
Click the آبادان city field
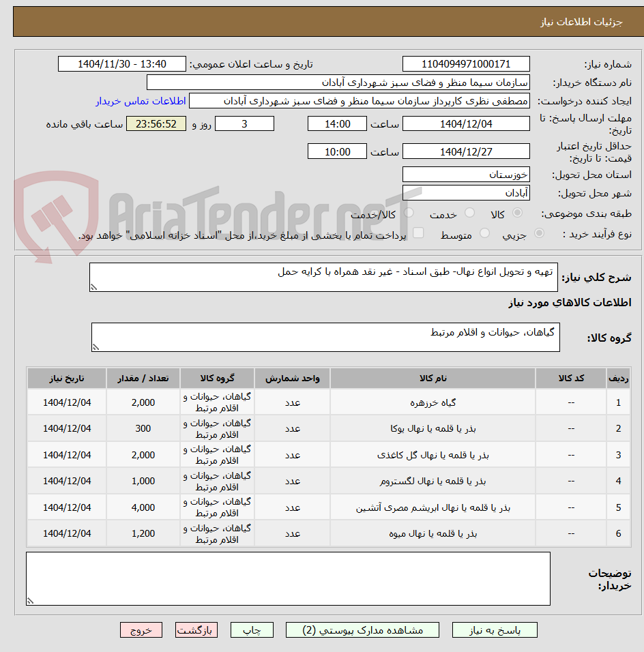(466, 193)
